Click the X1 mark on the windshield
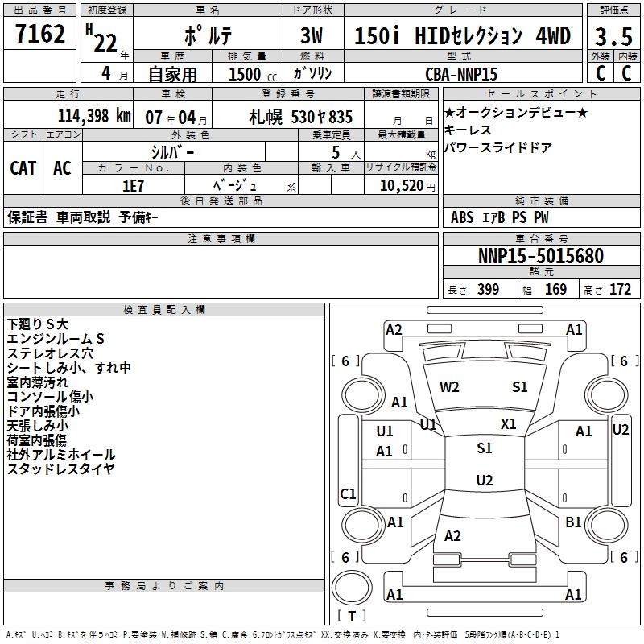This screenshot has width=644, height=644. 509,423
